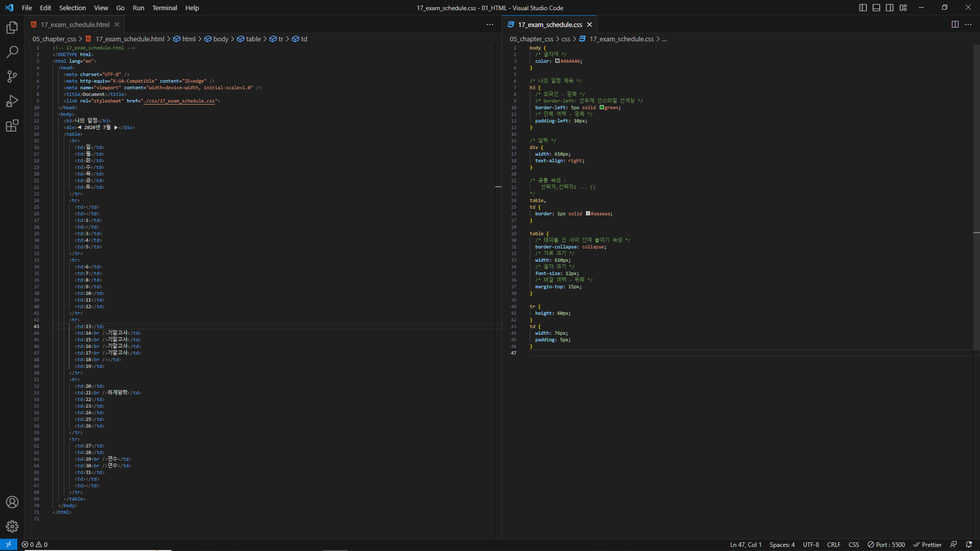Click the split editor right icon
This screenshot has height=551, width=980.
955,24
